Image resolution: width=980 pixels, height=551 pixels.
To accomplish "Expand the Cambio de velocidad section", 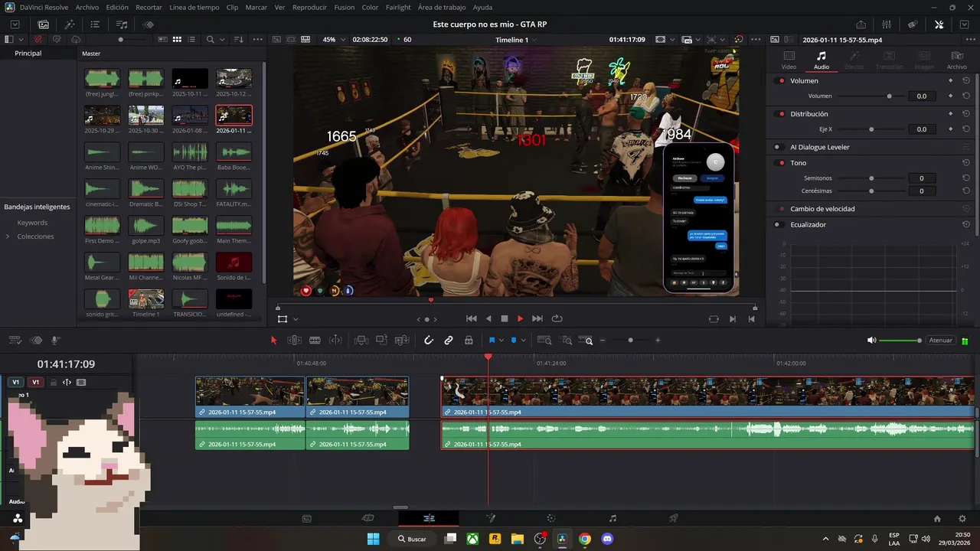I will coord(822,208).
